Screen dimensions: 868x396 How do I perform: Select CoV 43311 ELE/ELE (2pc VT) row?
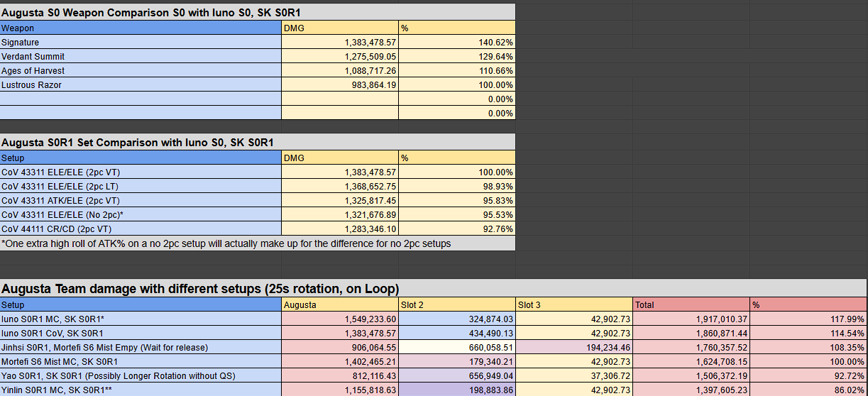coord(141,172)
